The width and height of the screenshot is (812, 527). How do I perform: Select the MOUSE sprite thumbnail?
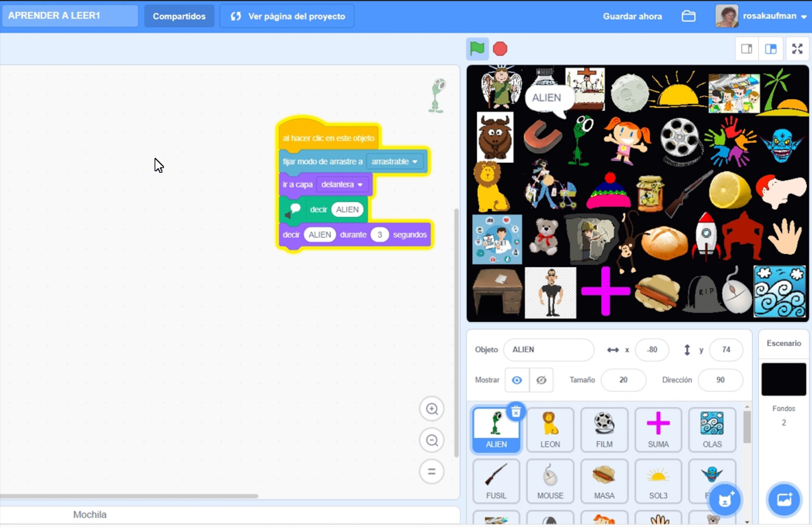[550, 482]
